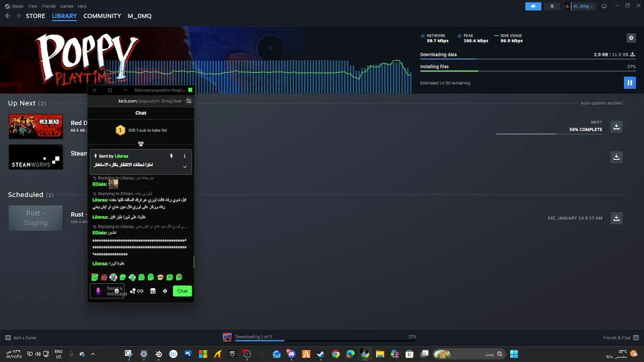
Task: Click download icon for Steamworks row
Action: tap(616, 157)
